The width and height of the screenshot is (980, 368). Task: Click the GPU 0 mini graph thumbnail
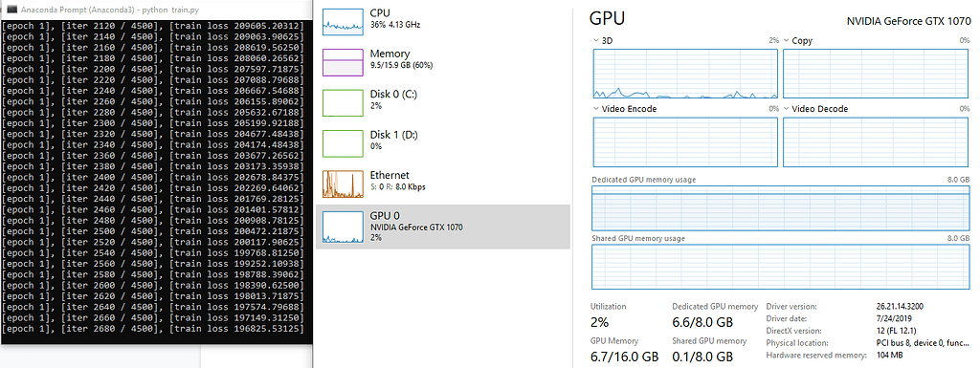(x=343, y=227)
